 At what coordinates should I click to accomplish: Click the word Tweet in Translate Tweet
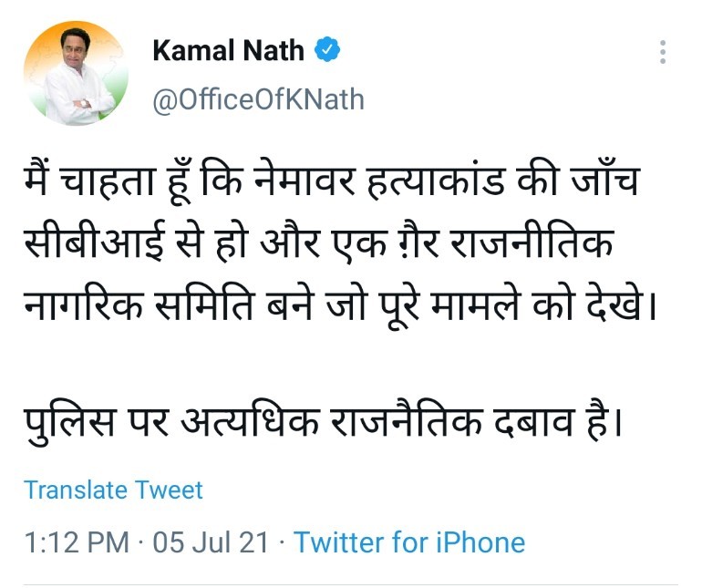click(169, 490)
